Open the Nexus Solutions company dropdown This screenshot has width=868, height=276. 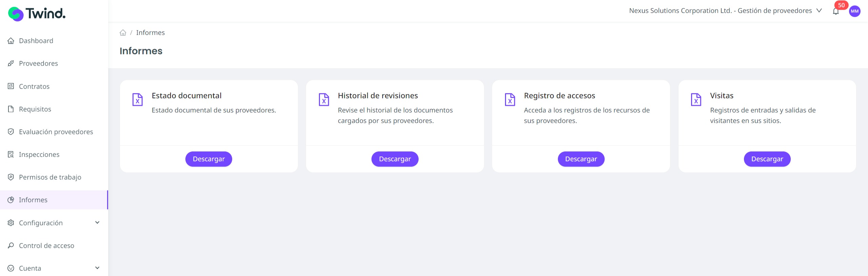point(725,10)
